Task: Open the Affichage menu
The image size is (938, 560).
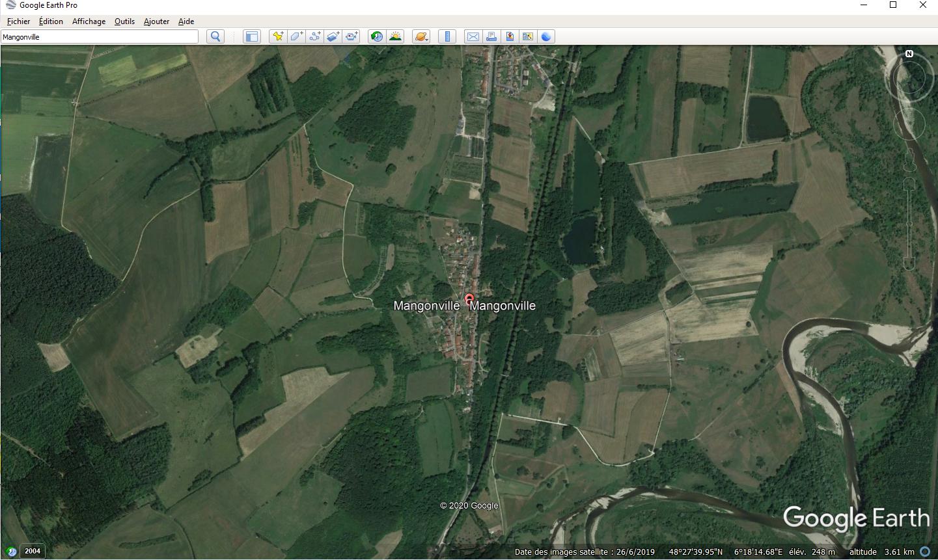Action: (x=89, y=21)
